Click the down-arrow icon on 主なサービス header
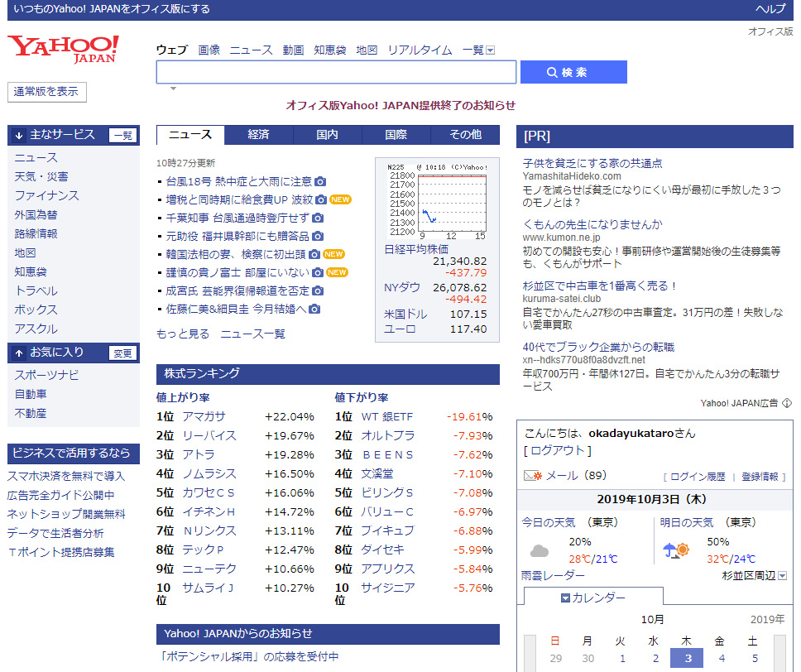Viewport: 801px width, 672px height. pos(17,134)
